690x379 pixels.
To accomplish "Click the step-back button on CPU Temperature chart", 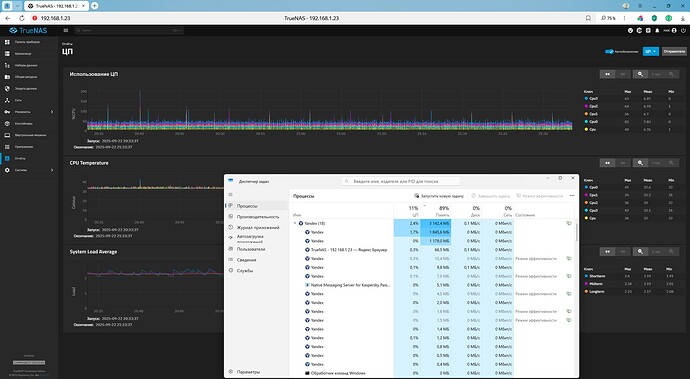I will click(x=607, y=163).
